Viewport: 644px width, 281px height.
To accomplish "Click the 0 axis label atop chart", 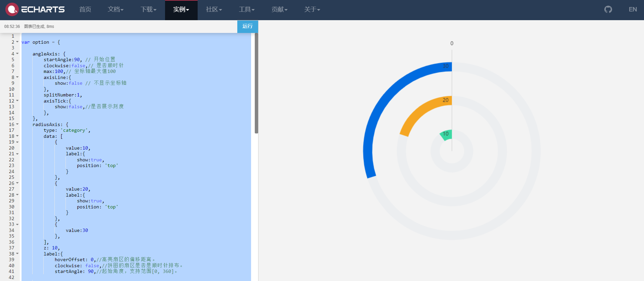I will click(x=452, y=43).
